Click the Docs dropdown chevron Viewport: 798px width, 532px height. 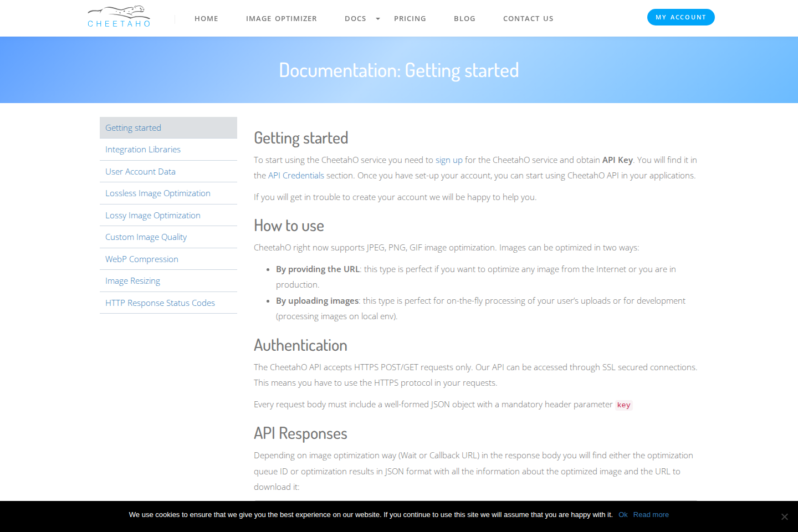click(377, 18)
